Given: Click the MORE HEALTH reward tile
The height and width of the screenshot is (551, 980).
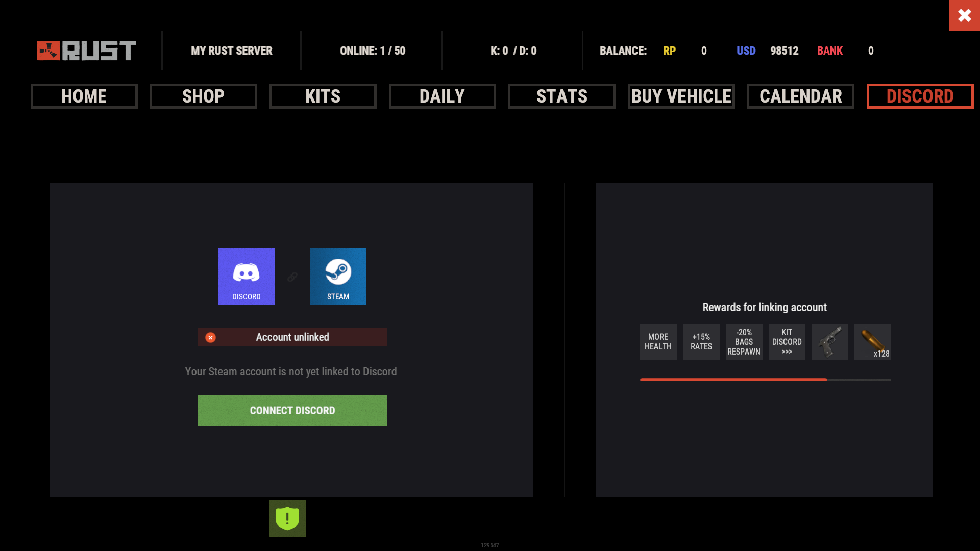Looking at the screenshot, I should (x=658, y=342).
